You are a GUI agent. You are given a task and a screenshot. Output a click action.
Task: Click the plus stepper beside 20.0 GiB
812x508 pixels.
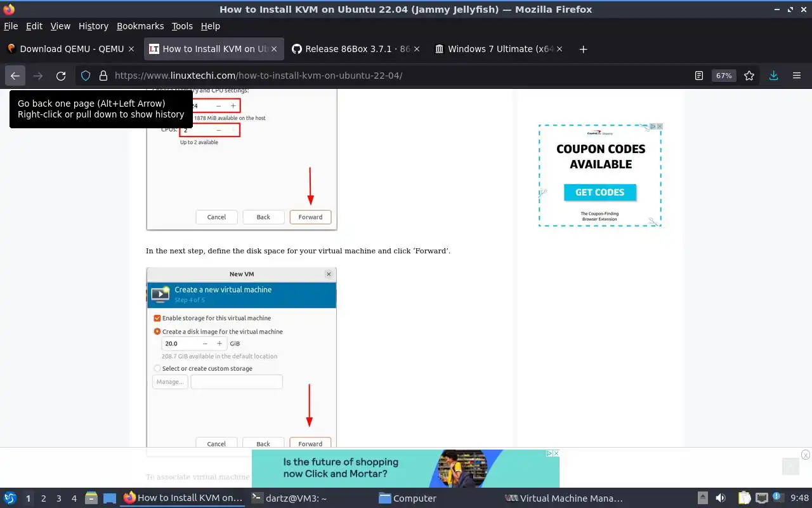point(219,344)
